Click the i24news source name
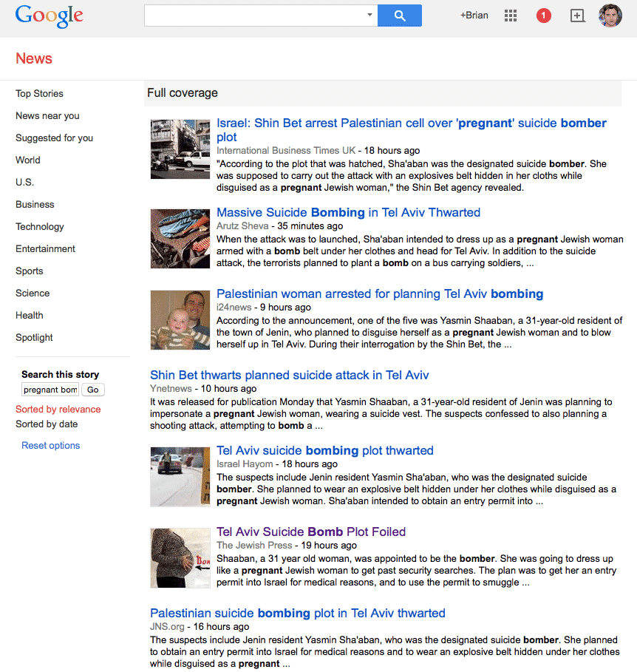The image size is (637, 672). tap(234, 308)
